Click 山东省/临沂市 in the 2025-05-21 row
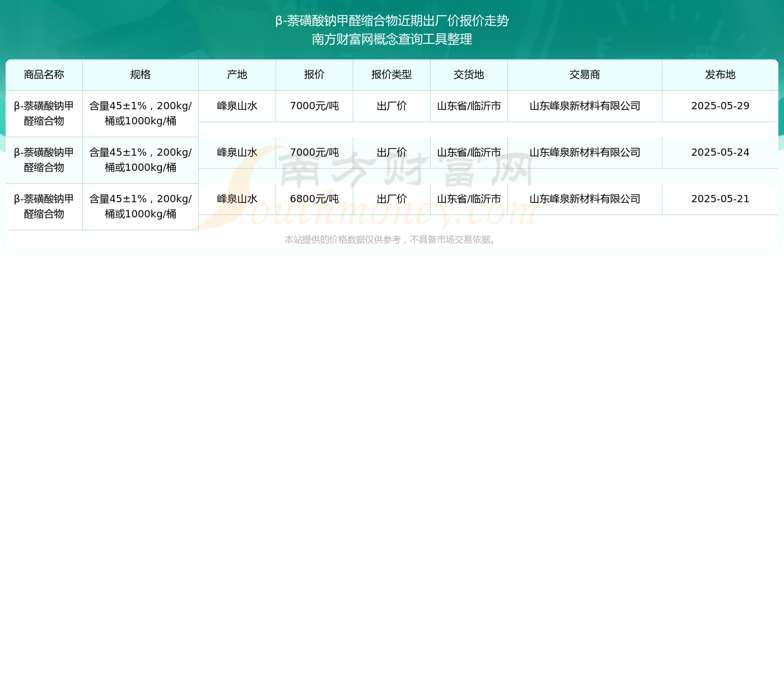The height and width of the screenshot is (675, 784). pos(469,199)
